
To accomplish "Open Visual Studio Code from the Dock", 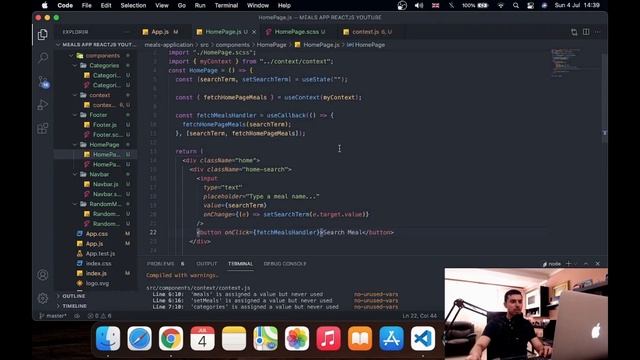I will [423, 338].
